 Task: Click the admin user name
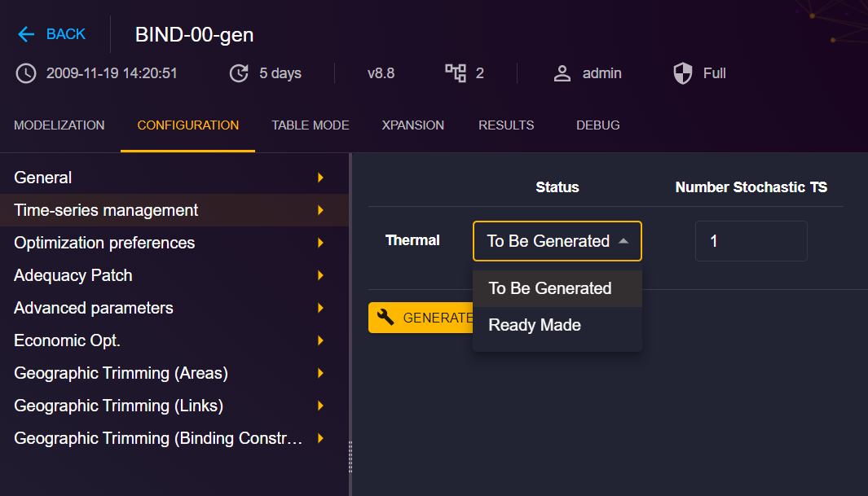[x=601, y=73]
